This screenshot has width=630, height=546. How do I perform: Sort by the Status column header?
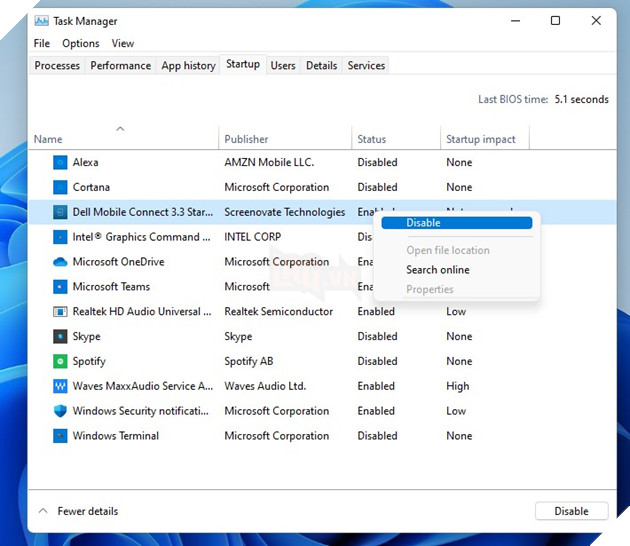tap(372, 139)
